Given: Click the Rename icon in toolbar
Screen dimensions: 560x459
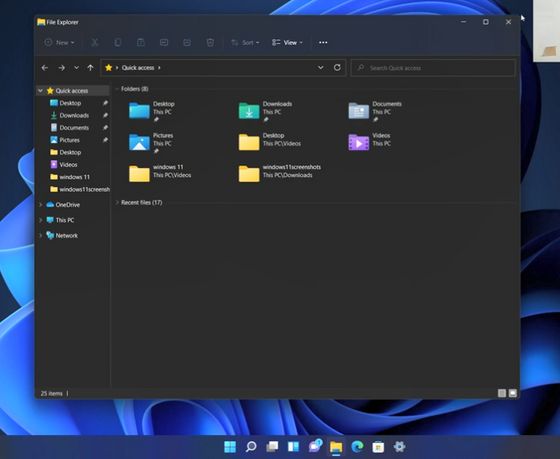Looking at the screenshot, I should (164, 43).
